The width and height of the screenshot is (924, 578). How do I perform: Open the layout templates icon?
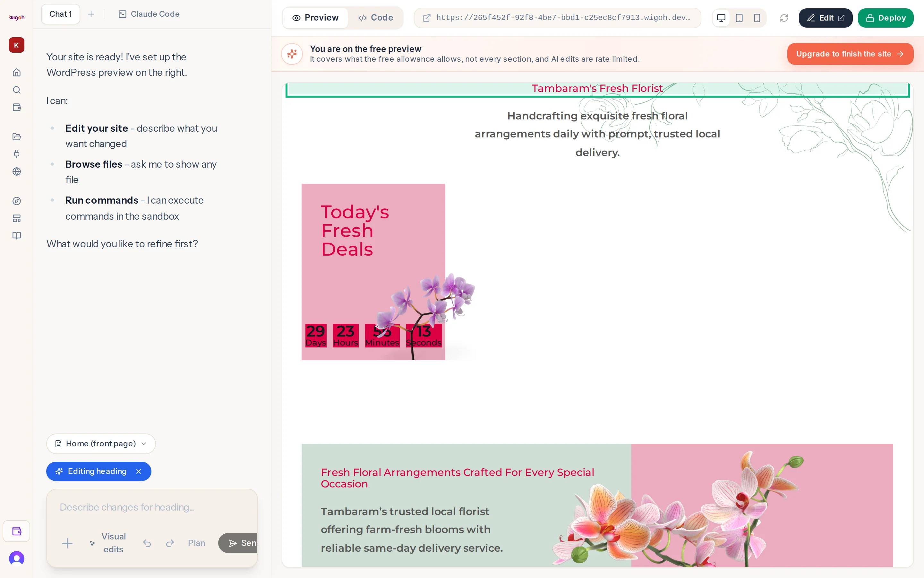click(x=16, y=218)
